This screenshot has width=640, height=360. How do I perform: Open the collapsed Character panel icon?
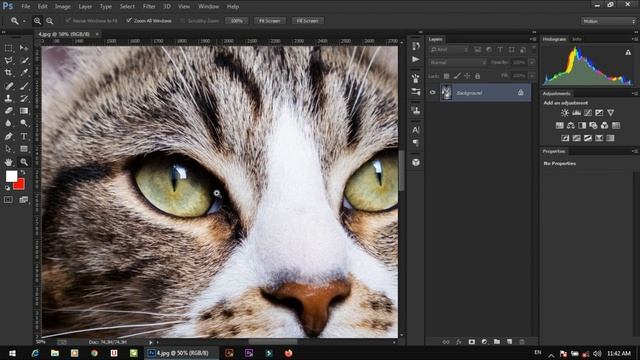pyautogui.click(x=416, y=130)
